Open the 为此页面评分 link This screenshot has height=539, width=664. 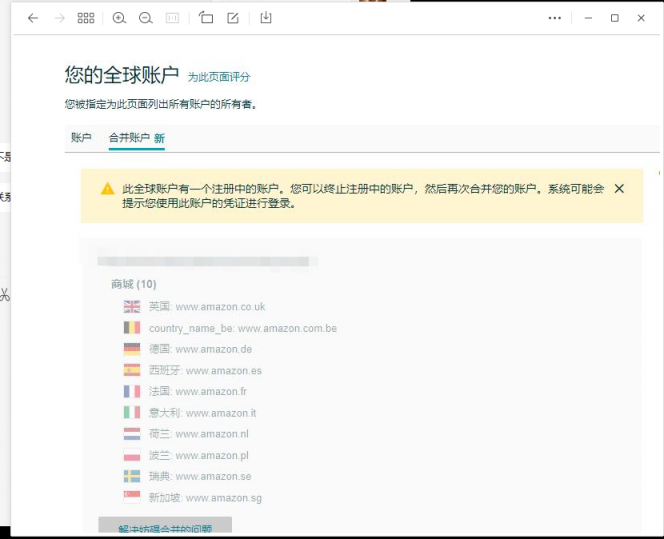[219, 77]
